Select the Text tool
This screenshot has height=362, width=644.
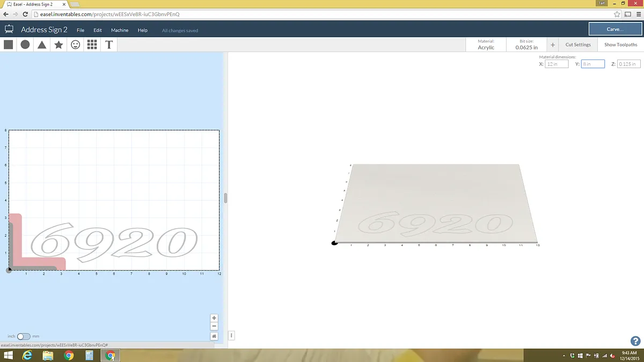109,45
